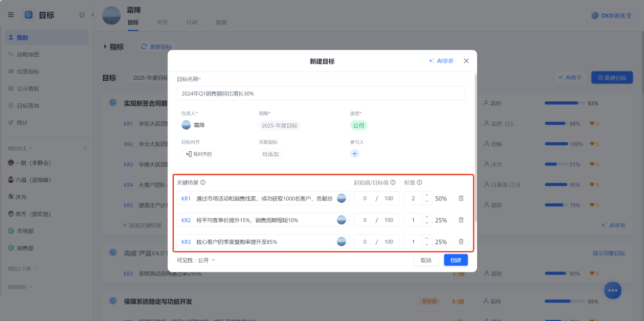
Task: Change the owner 霜降 in the dialog
Action: coord(193,125)
